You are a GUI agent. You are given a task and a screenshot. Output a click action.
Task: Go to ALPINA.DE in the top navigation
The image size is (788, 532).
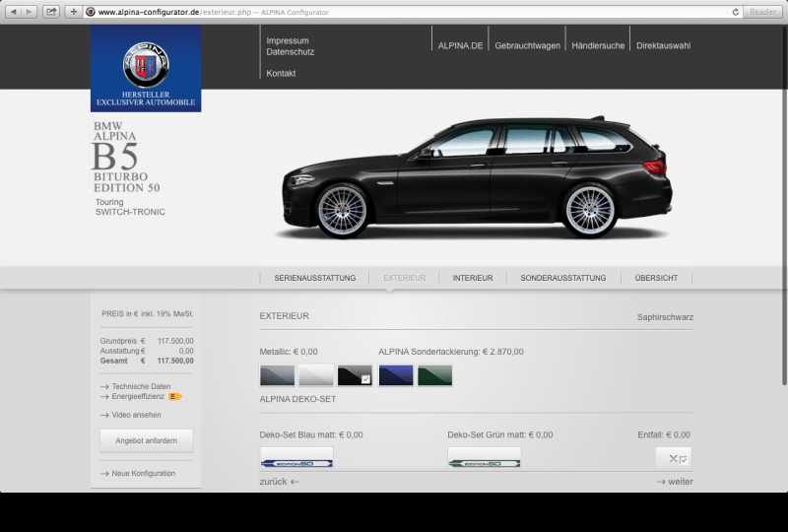coord(460,45)
